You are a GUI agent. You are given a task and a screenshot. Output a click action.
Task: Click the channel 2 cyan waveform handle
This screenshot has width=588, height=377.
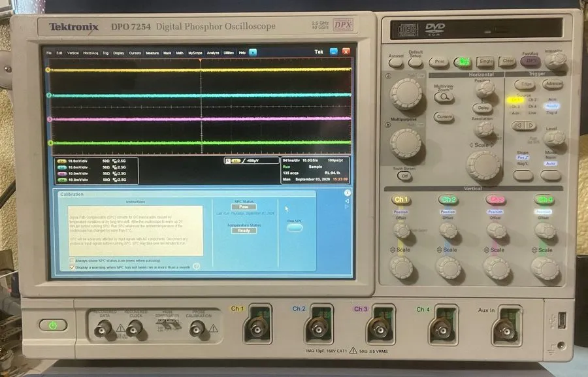48,95
